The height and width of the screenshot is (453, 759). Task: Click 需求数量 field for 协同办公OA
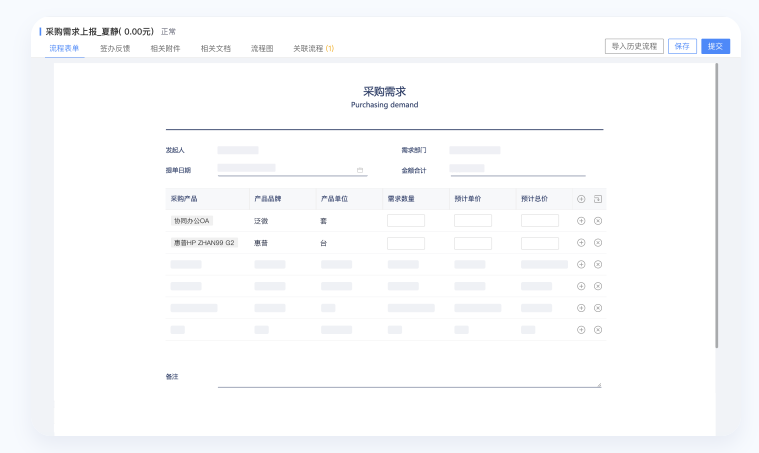coord(405,221)
